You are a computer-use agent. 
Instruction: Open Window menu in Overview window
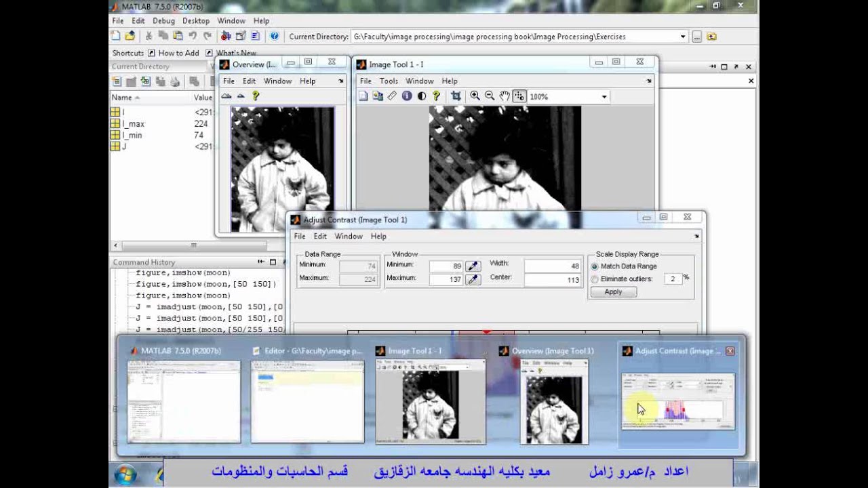277,81
